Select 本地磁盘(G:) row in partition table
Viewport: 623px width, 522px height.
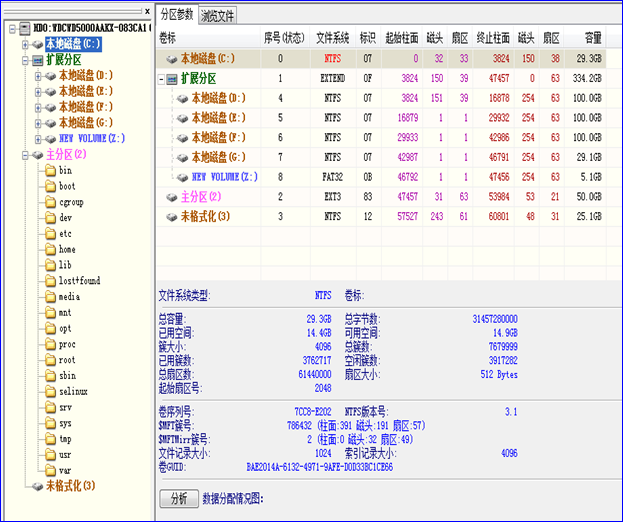tap(381, 157)
